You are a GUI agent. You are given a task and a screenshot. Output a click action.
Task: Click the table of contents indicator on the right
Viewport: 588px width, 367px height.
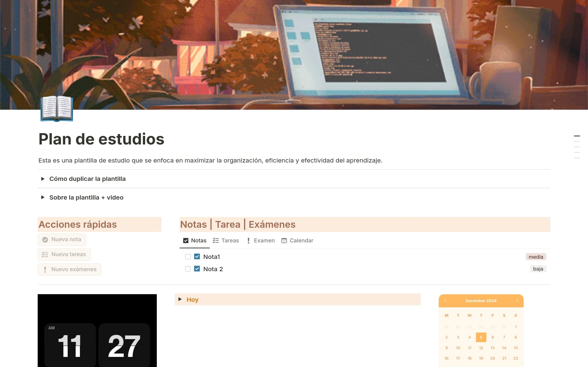(577, 147)
